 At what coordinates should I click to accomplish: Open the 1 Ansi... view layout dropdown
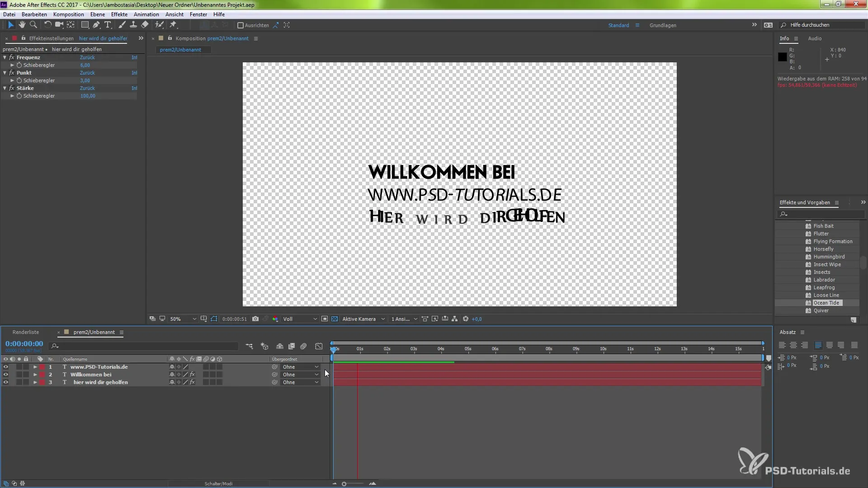click(404, 319)
